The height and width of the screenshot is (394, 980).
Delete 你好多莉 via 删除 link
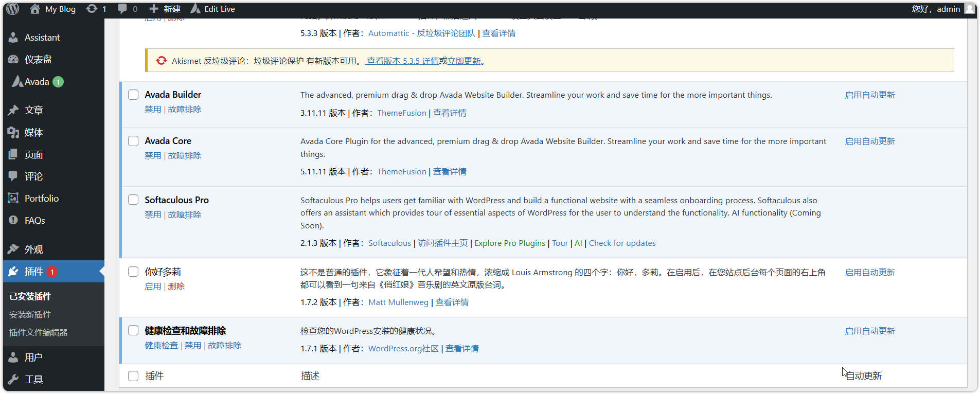point(176,286)
